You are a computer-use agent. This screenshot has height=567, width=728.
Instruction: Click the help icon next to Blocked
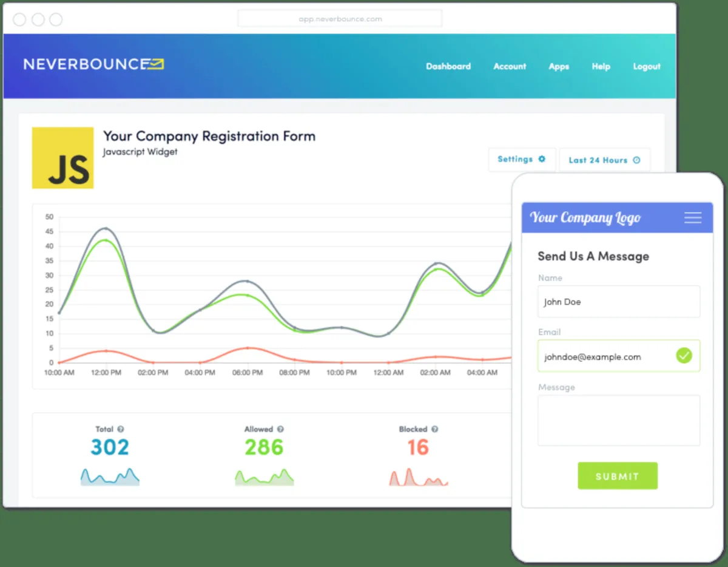click(434, 429)
